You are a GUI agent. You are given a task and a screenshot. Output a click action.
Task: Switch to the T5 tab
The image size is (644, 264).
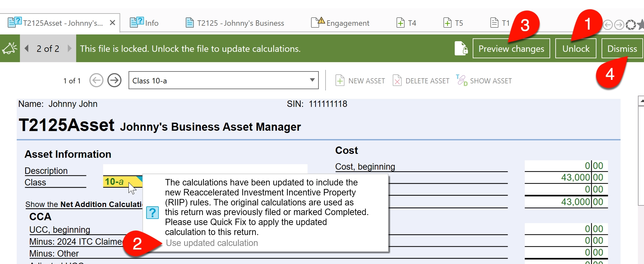click(x=453, y=23)
